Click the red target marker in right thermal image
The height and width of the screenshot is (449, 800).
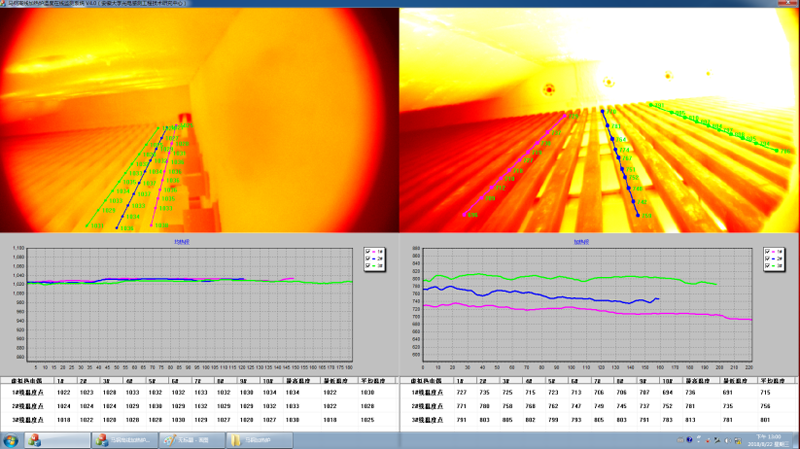(548, 90)
